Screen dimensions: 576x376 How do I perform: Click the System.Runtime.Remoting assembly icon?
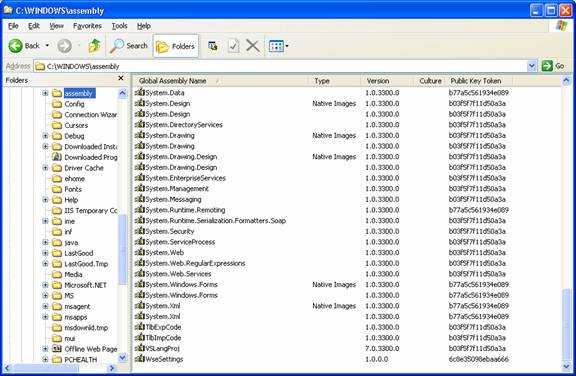click(x=140, y=209)
